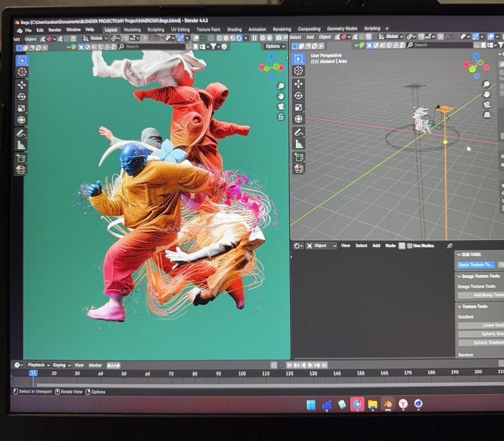Collapse the Texture Tools panel
This screenshot has height=441, width=504.
click(459, 307)
